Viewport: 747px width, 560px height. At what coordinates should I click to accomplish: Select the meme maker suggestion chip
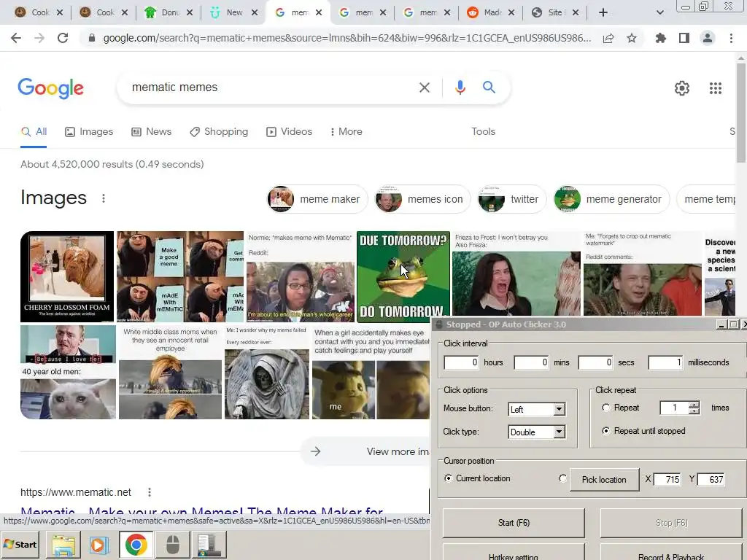(317, 199)
